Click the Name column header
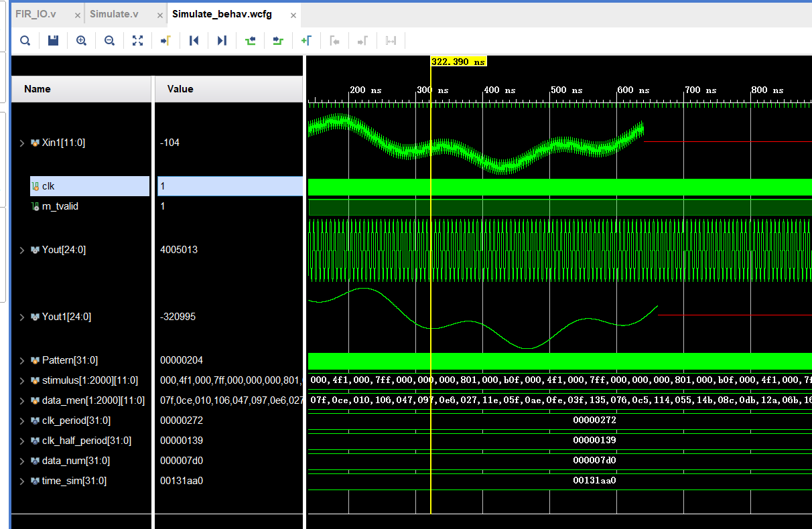The image size is (812, 529). 38,89
